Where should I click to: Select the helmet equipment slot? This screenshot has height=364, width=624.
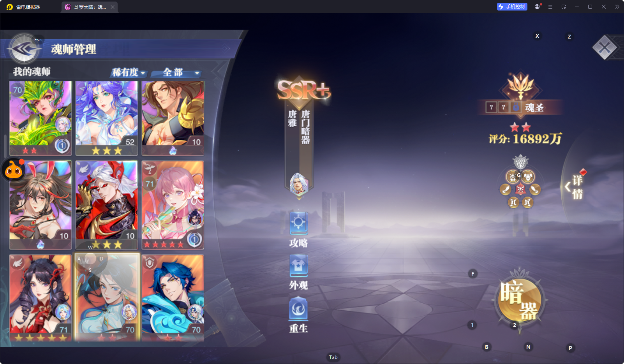pos(513,177)
